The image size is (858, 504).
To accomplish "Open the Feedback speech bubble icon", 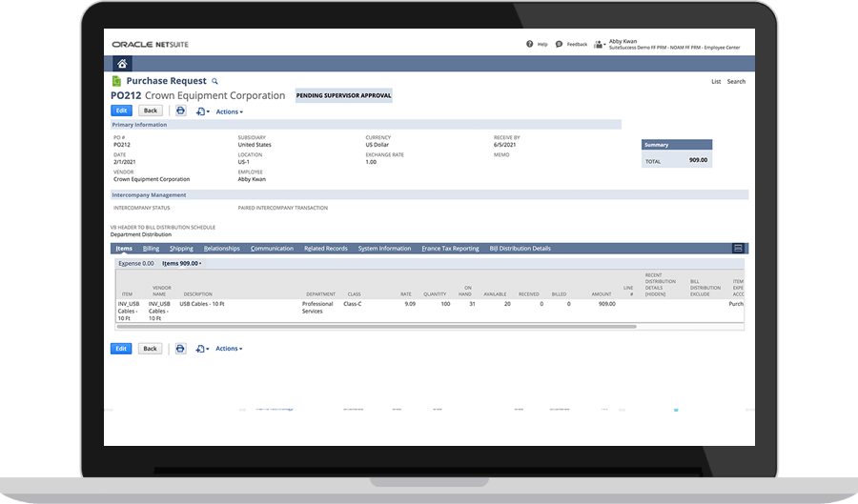I will (559, 44).
